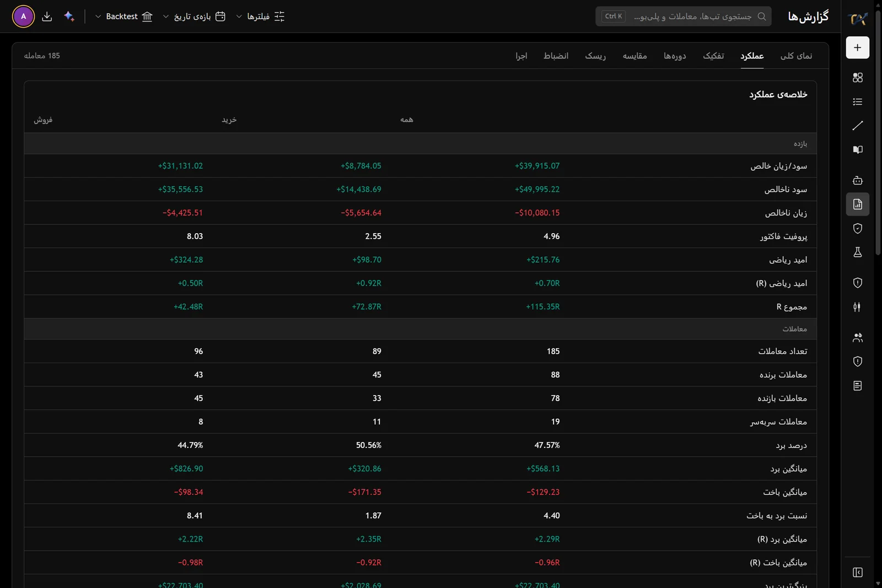Switch to the نمای کلی tab
This screenshot has width=882, height=588.
click(796, 56)
